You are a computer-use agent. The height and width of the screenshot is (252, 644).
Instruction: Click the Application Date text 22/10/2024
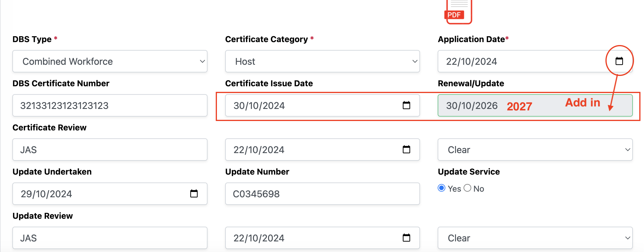click(472, 61)
